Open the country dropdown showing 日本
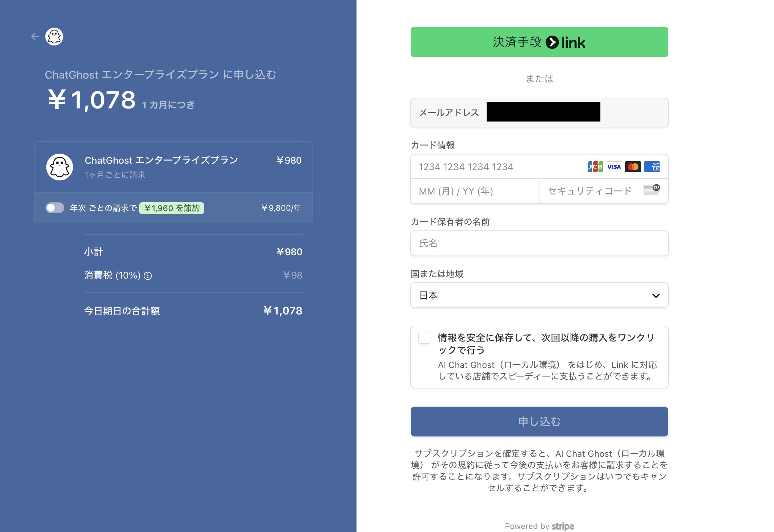The width and height of the screenshot is (774, 532). (539, 295)
